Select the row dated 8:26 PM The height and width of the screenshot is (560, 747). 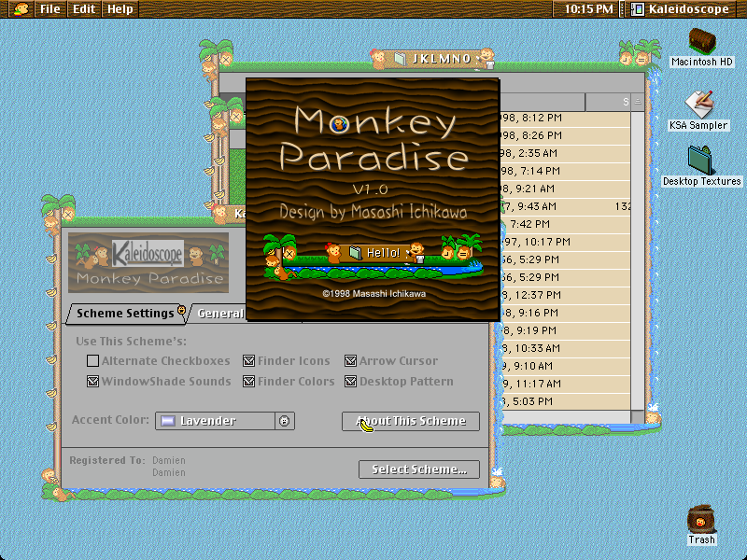coord(565,135)
